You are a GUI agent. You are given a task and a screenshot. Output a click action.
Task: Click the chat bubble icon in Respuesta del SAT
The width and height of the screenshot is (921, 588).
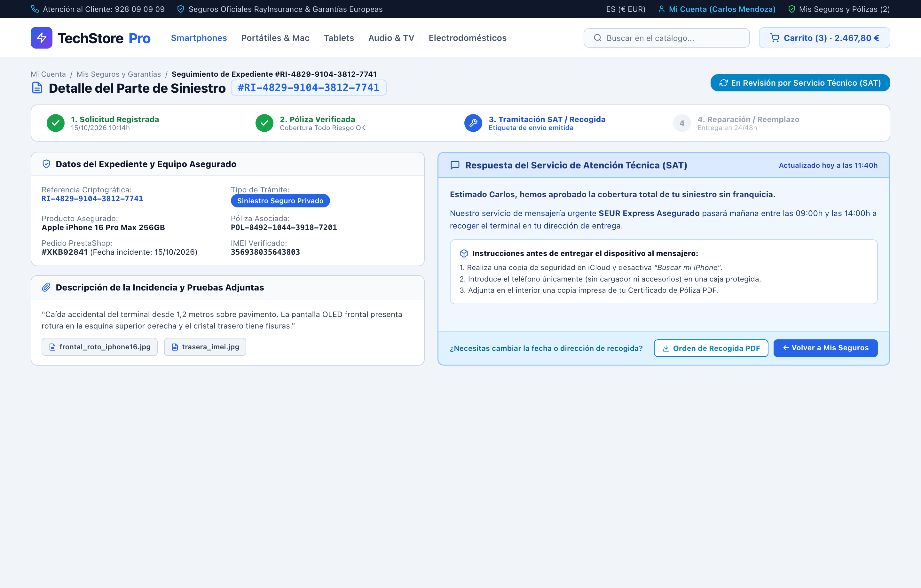click(455, 165)
